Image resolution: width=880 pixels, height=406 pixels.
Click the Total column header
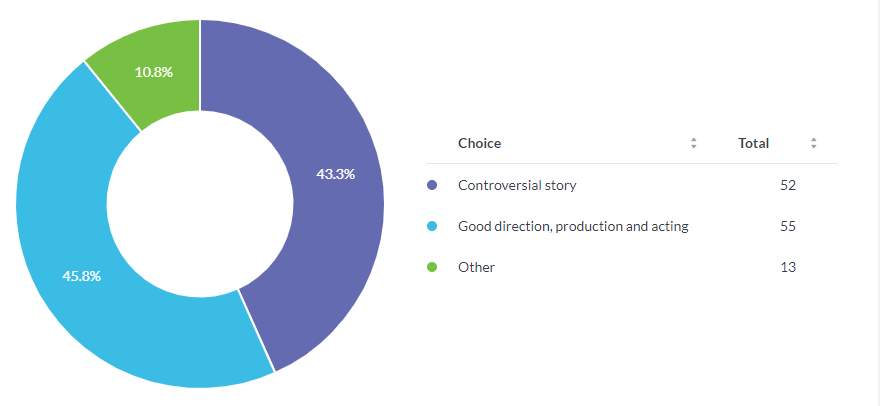click(753, 143)
